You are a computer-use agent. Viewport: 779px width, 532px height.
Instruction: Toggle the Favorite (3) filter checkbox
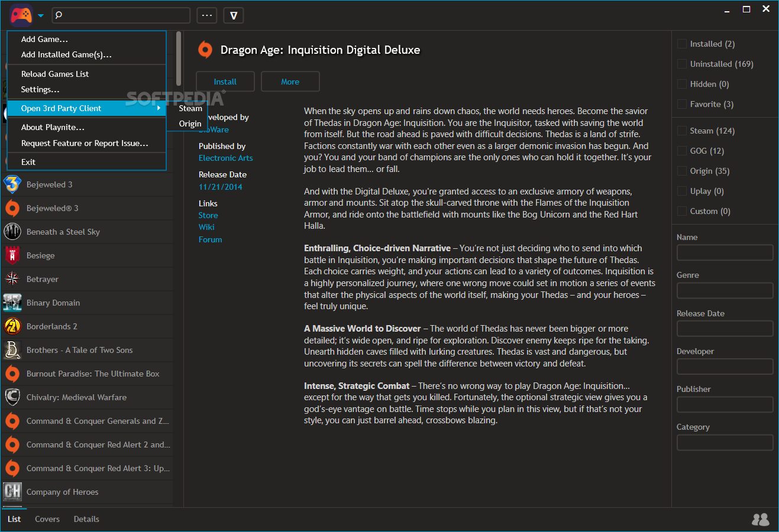[682, 104]
